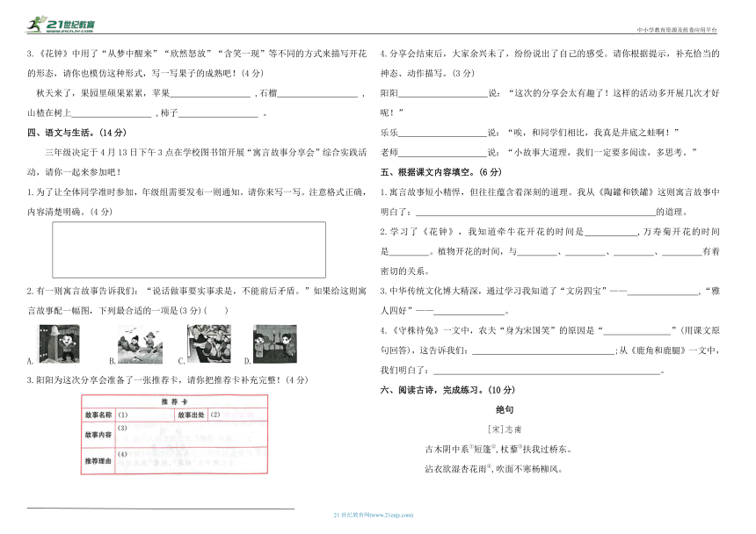Viewport: 756px width, 534px height.
Task: Click field (2) beside 故事出处 on the card
Action: pyautogui.click(x=237, y=415)
